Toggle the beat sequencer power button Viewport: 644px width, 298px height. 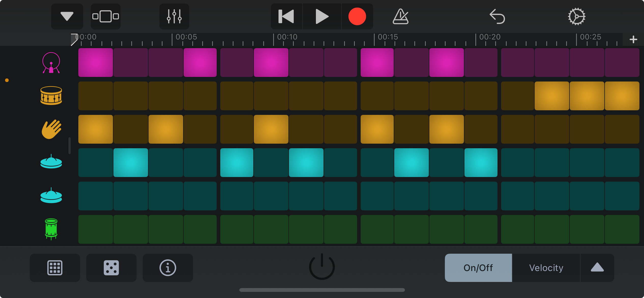(322, 267)
